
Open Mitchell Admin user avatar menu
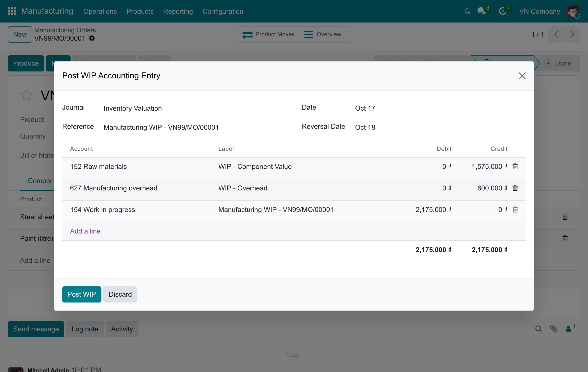[x=573, y=11]
